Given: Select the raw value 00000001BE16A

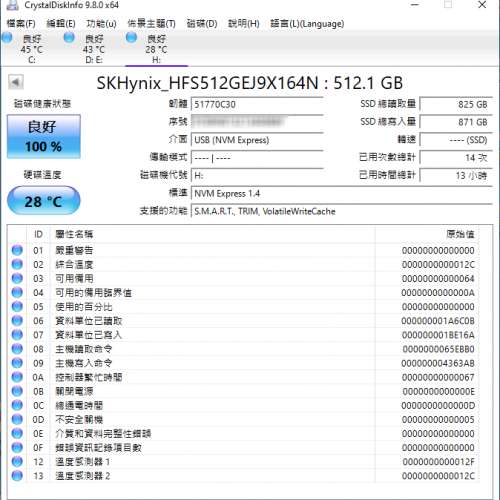Looking at the screenshot, I should [438, 335].
